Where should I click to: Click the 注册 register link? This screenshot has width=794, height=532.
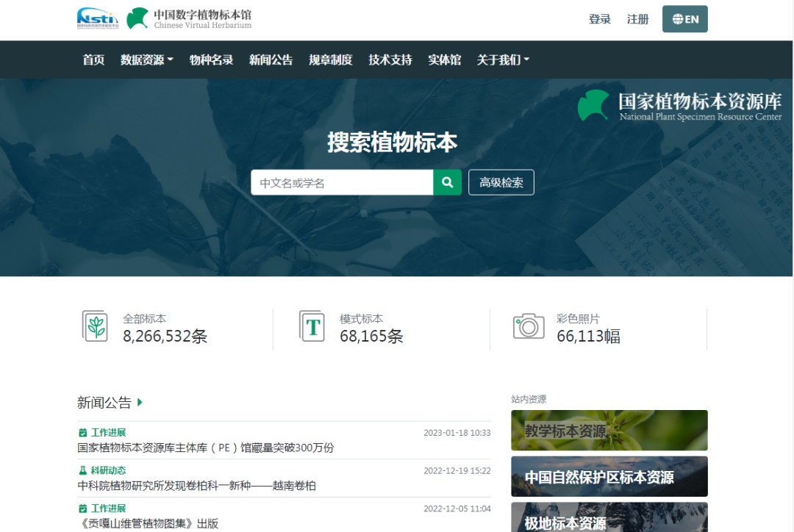[x=637, y=19]
